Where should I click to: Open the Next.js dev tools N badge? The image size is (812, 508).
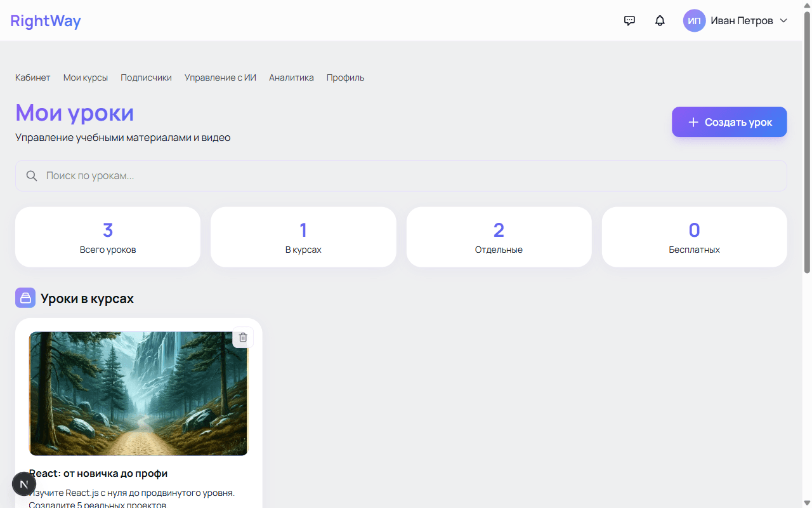tap(24, 484)
